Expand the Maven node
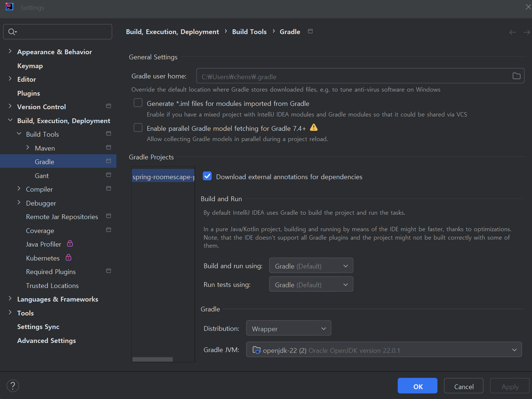Viewport: 532px width, 399px height. point(28,148)
